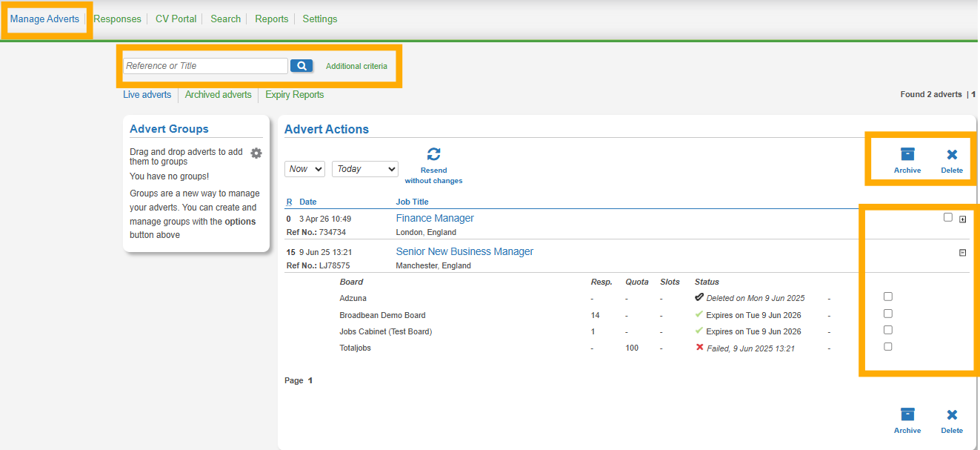This screenshot has height=450, width=980.
Task: Click the Deleted on Mon 9 Jun 2025 status
Action: pos(756,298)
